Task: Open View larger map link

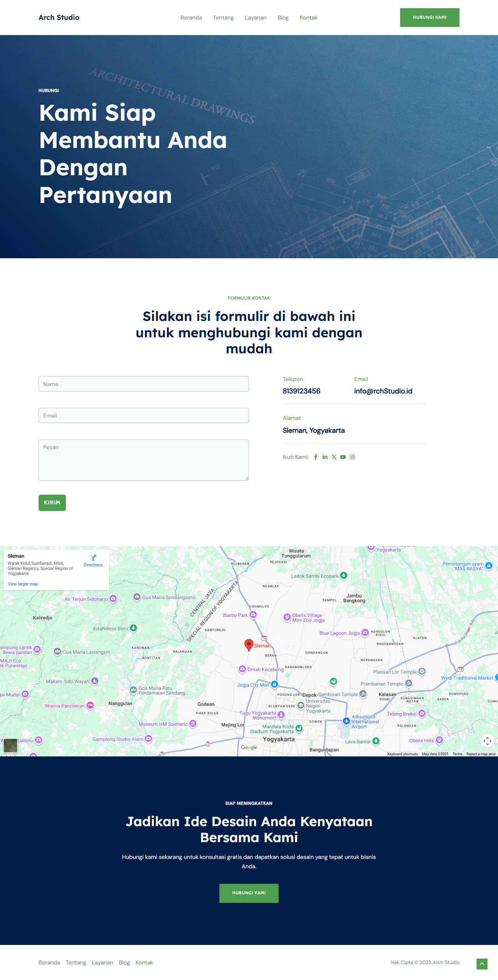Action: (23, 584)
